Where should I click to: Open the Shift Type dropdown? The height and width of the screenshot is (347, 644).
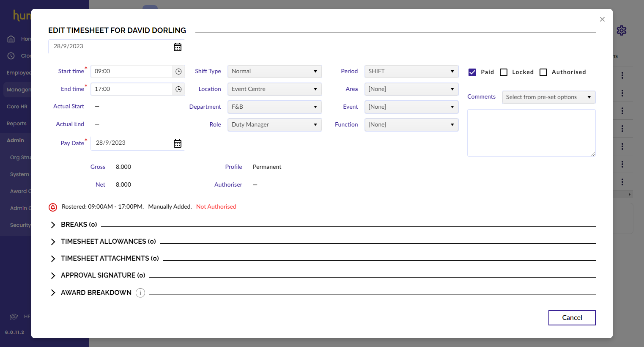274,71
